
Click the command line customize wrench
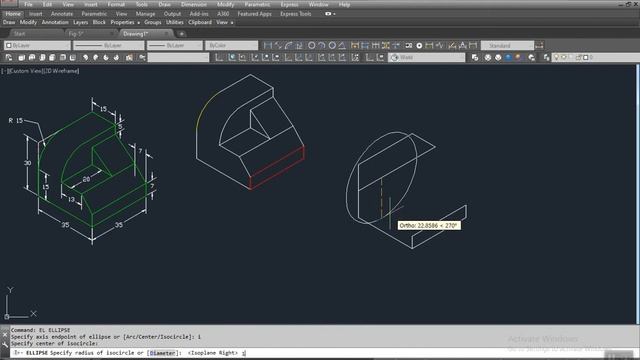[4, 345]
